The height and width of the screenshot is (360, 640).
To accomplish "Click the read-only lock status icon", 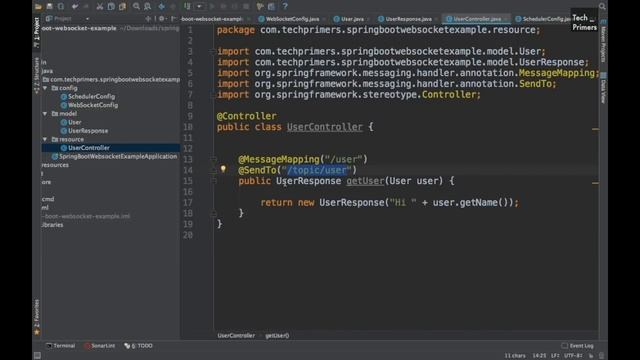I will (591, 356).
